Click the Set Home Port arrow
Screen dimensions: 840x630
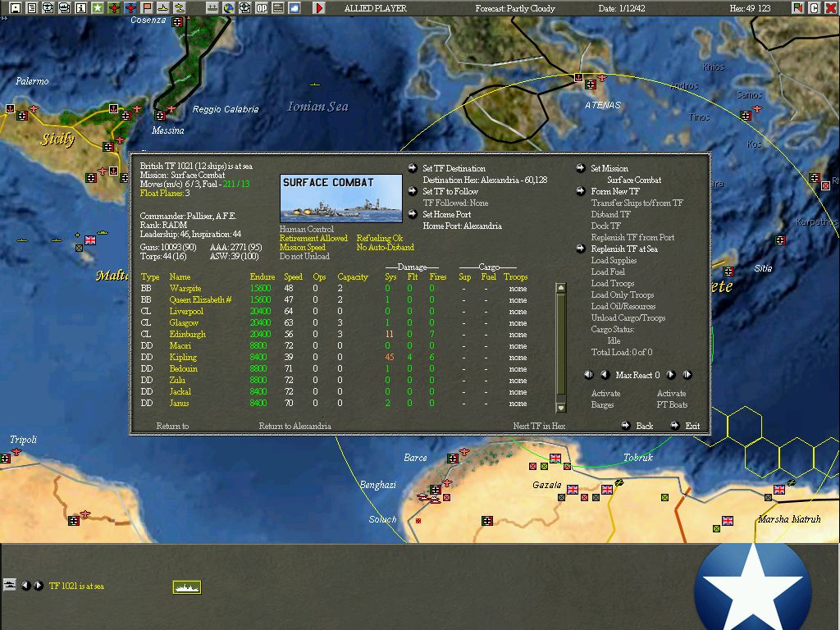pyautogui.click(x=412, y=214)
